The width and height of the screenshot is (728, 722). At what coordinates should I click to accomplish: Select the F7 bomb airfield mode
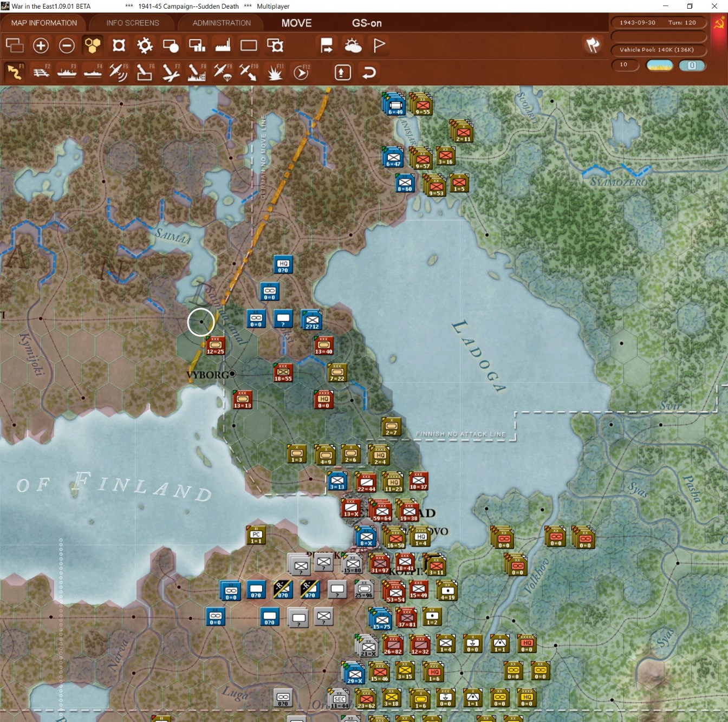point(171,72)
